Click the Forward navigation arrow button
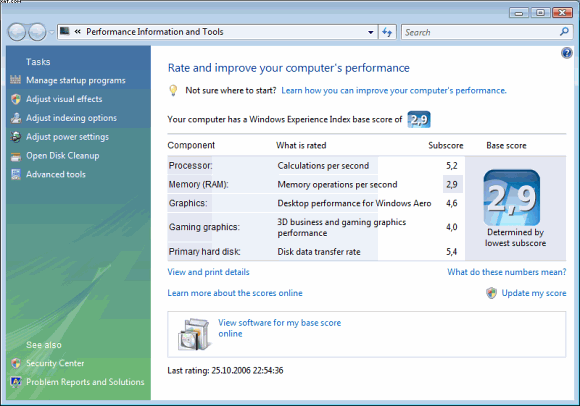The image size is (580, 406). click(x=37, y=32)
